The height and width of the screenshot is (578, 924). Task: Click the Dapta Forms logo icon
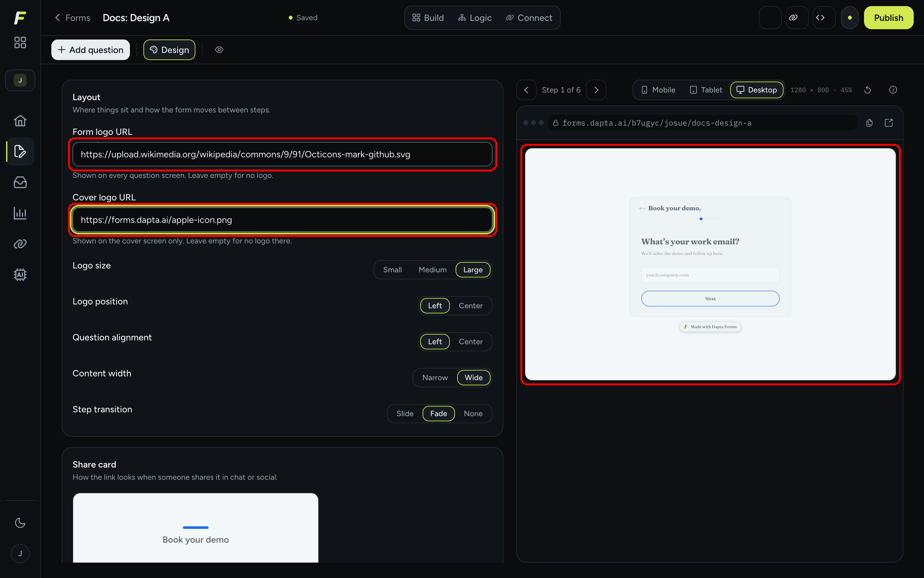pyautogui.click(x=20, y=18)
